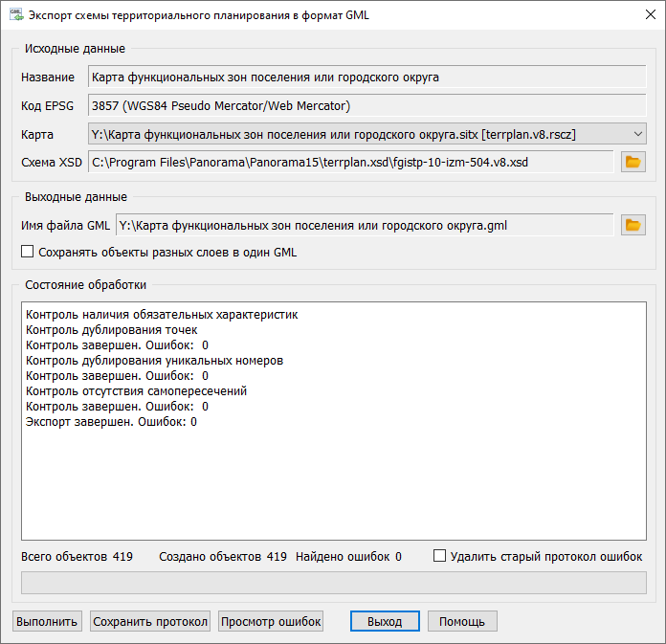Click 'Экспорт завершен' line in the log

click(x=111, y=422)
